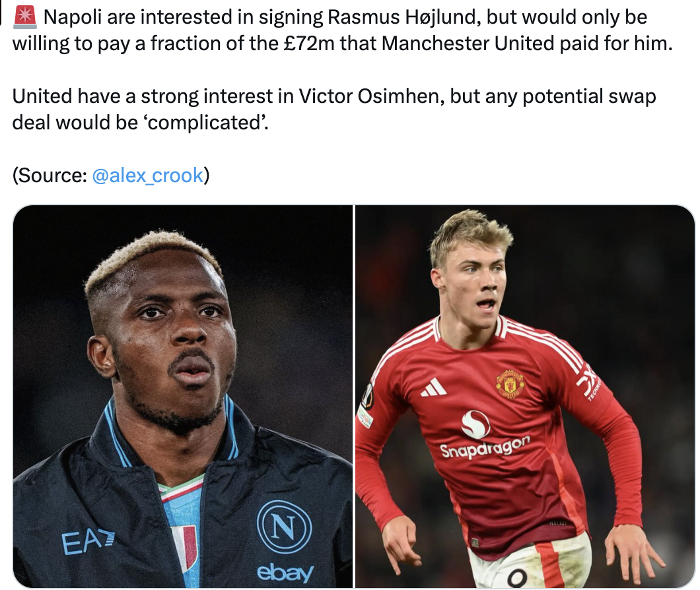The image size is (700, 590).
Task: Click the £72m figure in the tweet
Action: coord(309,44)
